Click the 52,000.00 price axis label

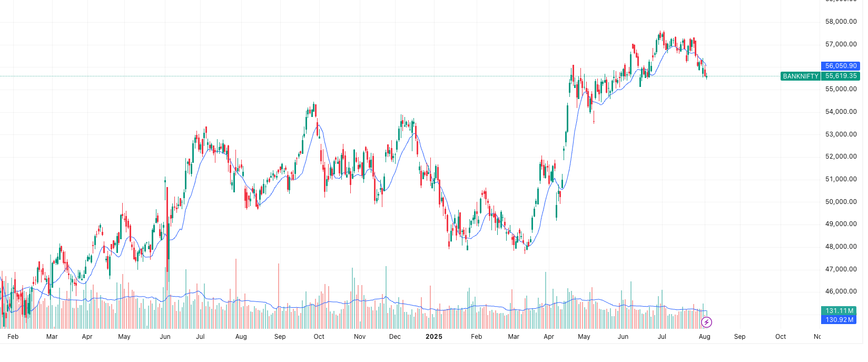click(841, 156)
